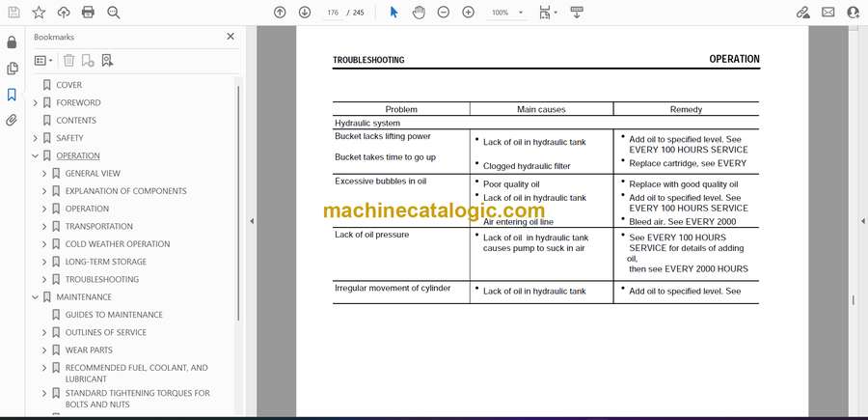Screen dimensions: 868x420
Task: Open the account share icon
Action: click(x=854, y=13)
